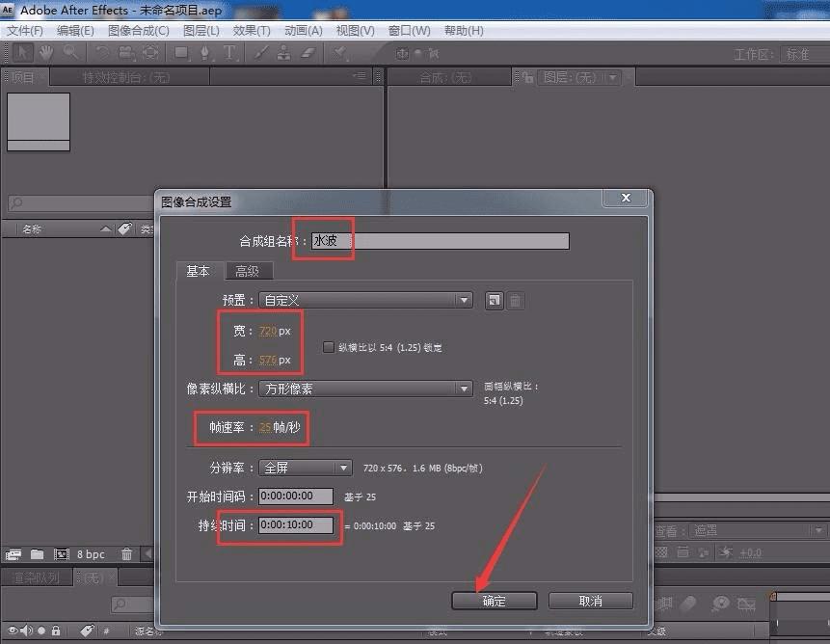Click the audio speaker column icon

tap(26, 631)
